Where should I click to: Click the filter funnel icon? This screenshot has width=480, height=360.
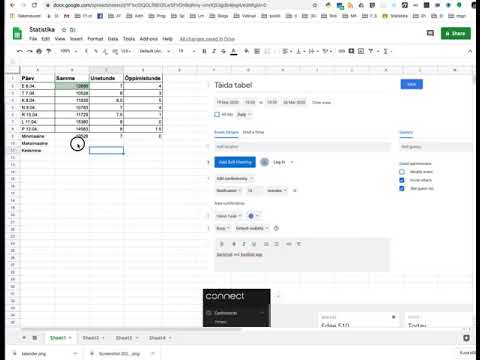click(x=371, y=51)
